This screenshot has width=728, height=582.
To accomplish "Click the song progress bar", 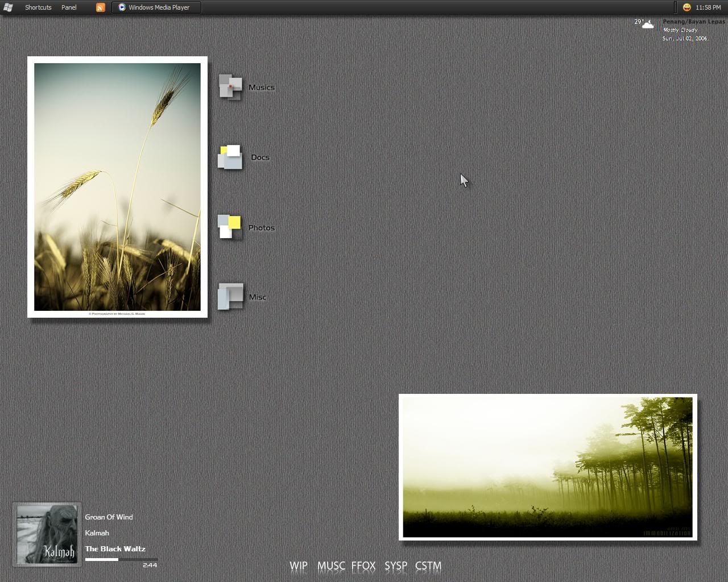I will point(121,560).
